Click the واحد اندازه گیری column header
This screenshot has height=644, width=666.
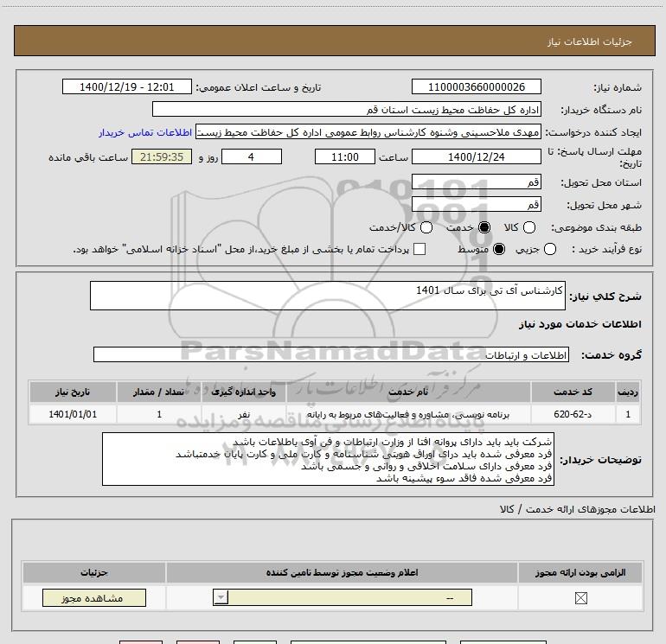(x=243, y=392)
